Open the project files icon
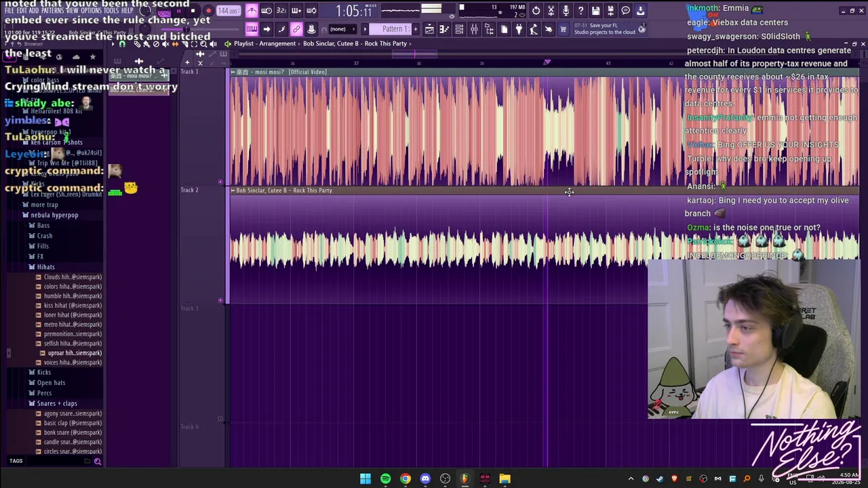Viewport: 868px width, 488px height. pyautogui.click(x=504, y=29)
